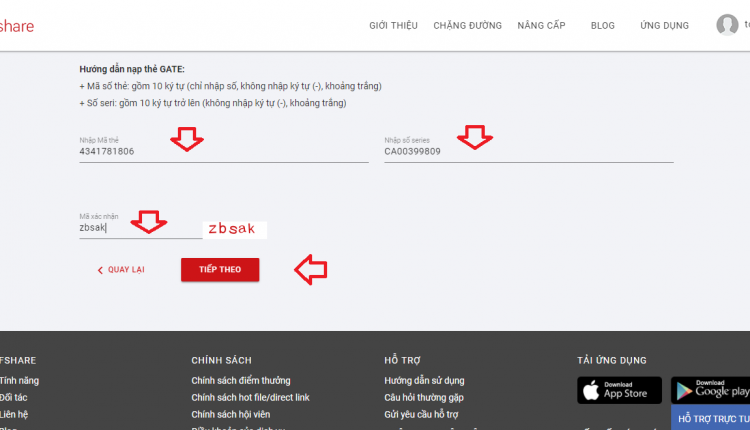Click the CHÍNH SÁCH footer heading
This screenshot has width=750, height=430.
[x=221, y=361]
